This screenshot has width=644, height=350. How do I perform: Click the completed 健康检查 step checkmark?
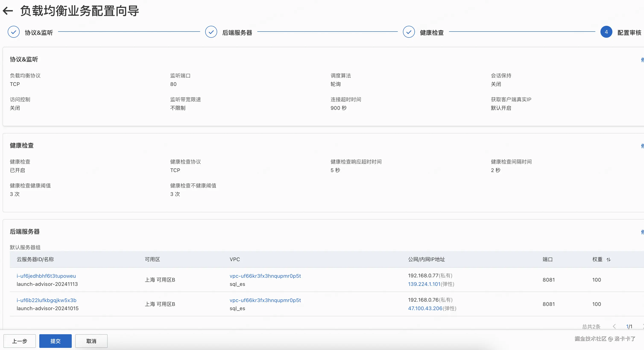click(x=409, y=32)
